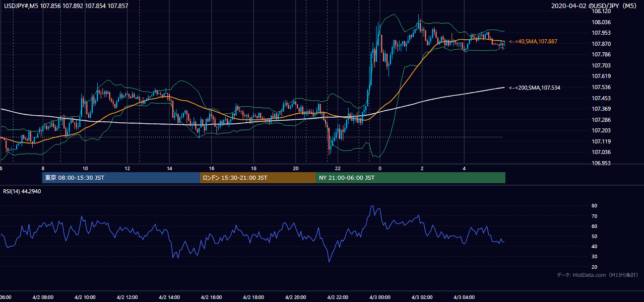644x302 pixels.
Task: Click the 4/3 00:00 bottom time label
Action: 380,297
